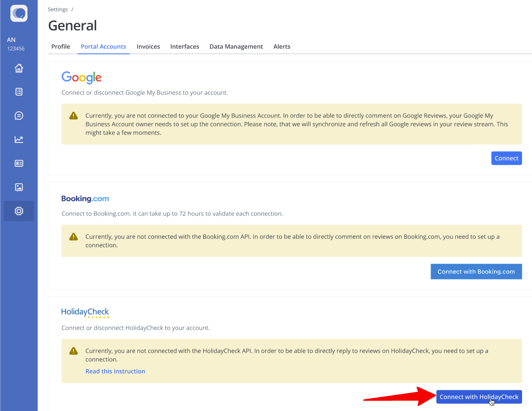Open the Data Management tab
Viewport: 532px width, 411px height.
click(x=236, y=46)
